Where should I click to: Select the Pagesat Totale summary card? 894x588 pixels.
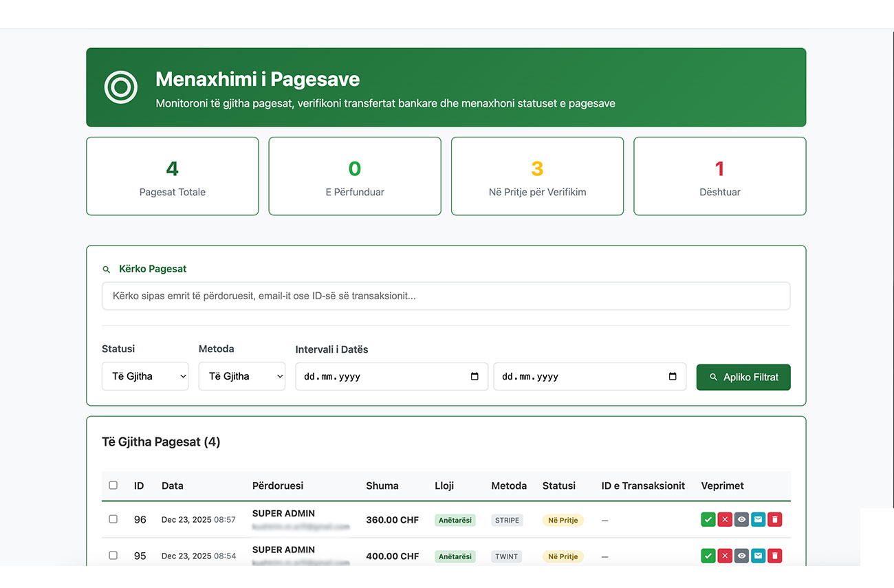point(173,177)
